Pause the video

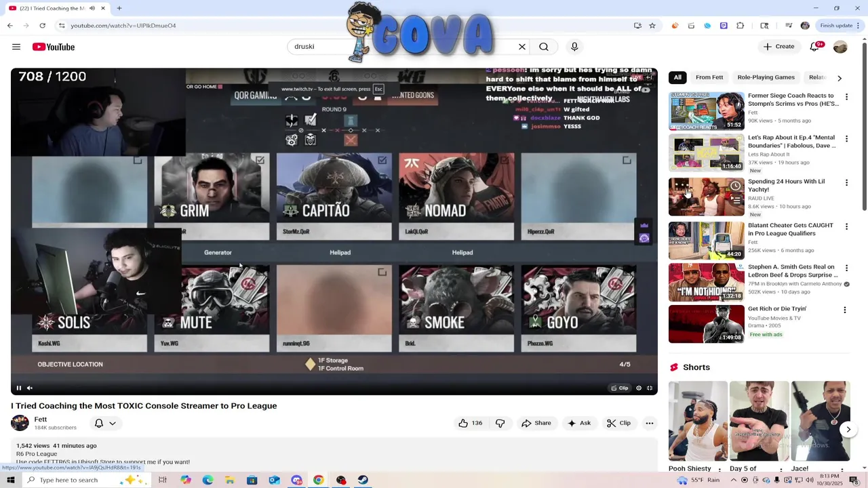coord(18,388)
